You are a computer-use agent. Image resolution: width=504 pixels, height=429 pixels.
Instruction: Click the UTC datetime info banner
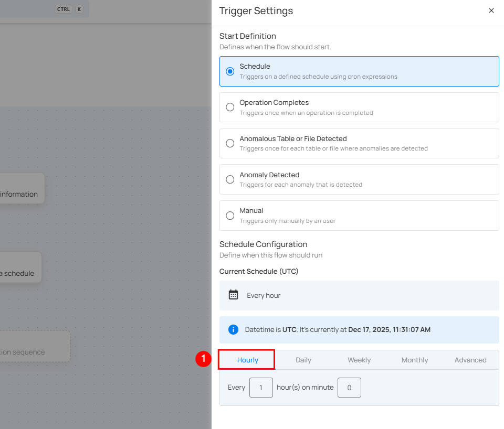(359, 330)
